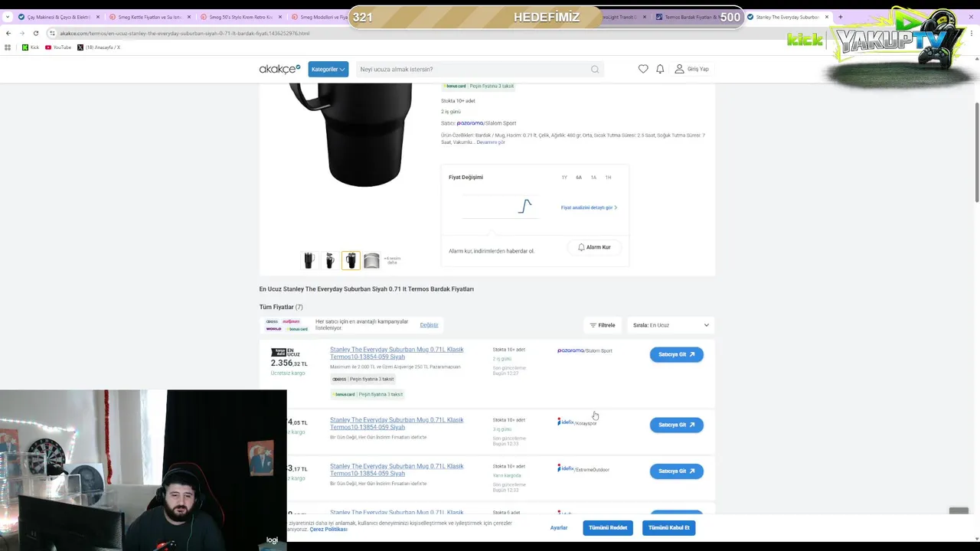
Task: Select fourth gray product thumbnail
Action: pyautogui.click(x=371, y=261)
